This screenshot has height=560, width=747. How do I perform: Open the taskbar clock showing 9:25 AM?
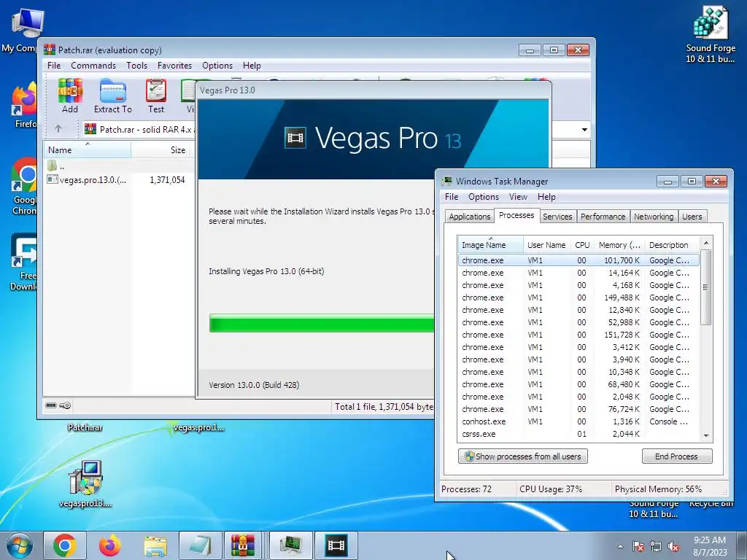pyautogui.click(x=710, y=545)
